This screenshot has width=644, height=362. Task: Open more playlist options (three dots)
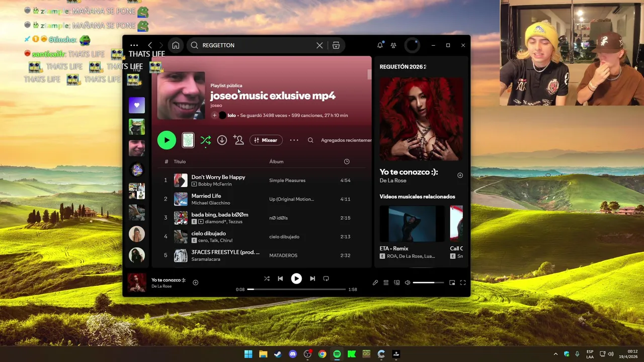(x=294, y=140)
